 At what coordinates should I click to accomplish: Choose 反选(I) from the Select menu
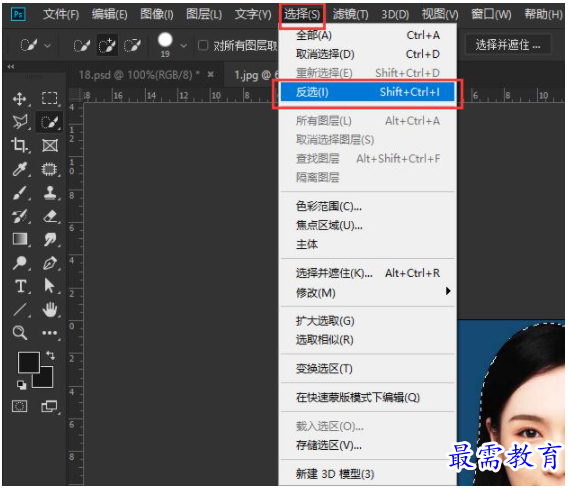click(368, 92)
